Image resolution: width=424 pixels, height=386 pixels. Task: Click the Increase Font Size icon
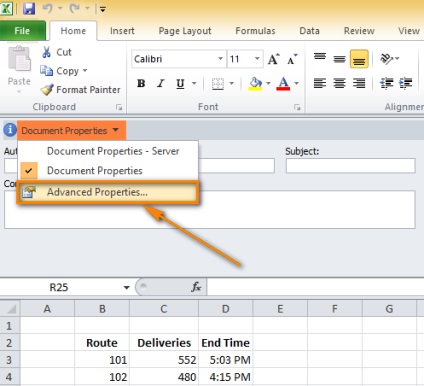[274, 59]
